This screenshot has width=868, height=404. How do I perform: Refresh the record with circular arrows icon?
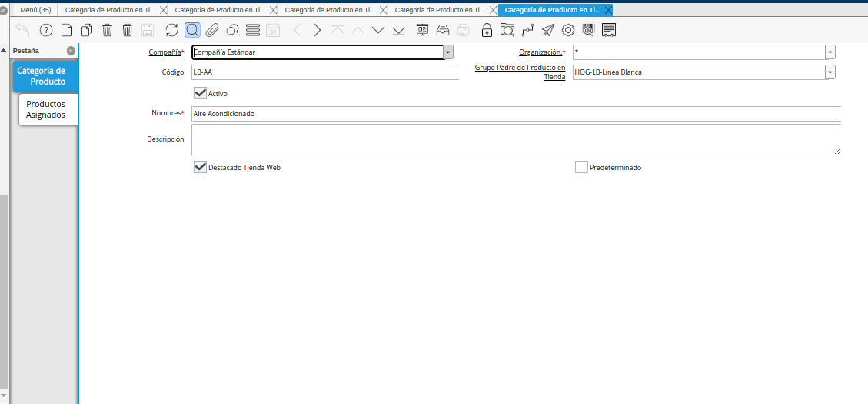[x=172, y=30]
